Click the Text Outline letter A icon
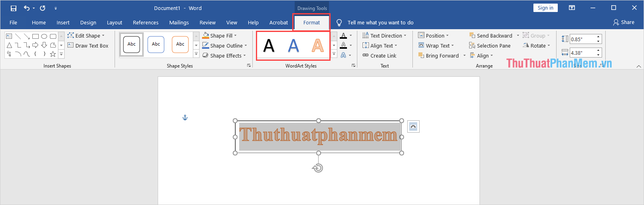Viewport: 644px width, 205px height. 343,46
